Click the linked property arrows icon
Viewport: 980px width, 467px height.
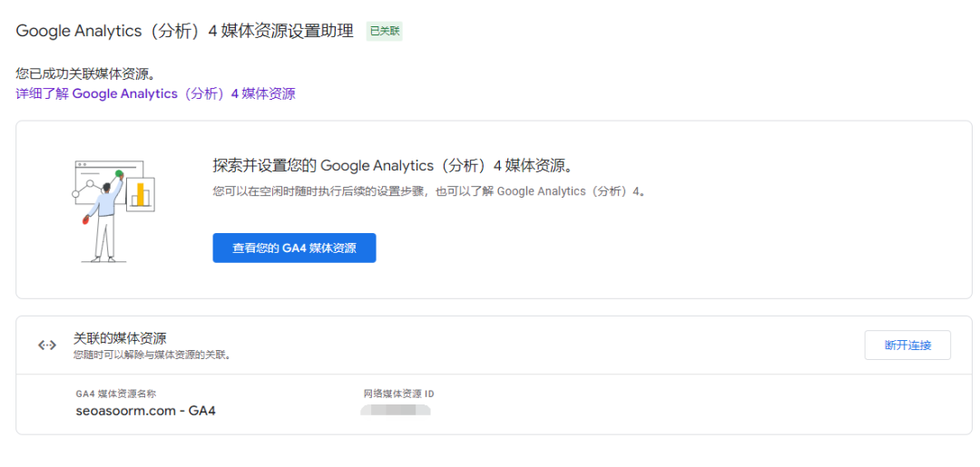[47, 345]
